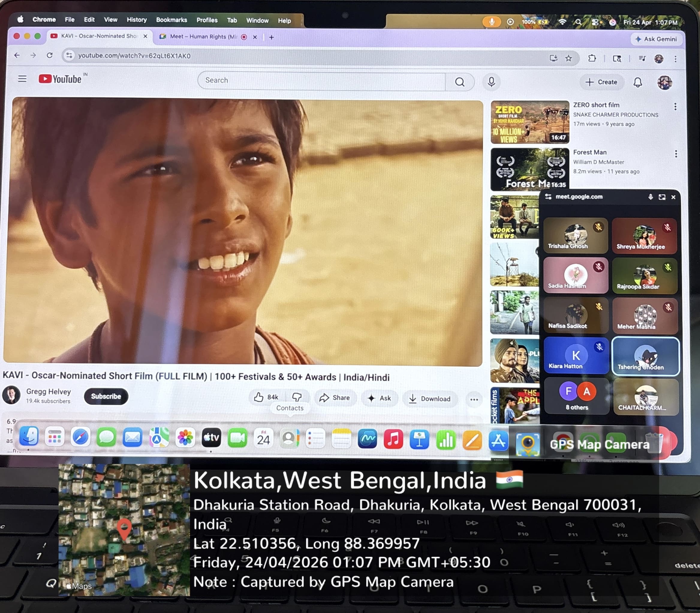The image size is (700, 613).
Task: Open options menu for Forest Man video
Action: [676, 154]
